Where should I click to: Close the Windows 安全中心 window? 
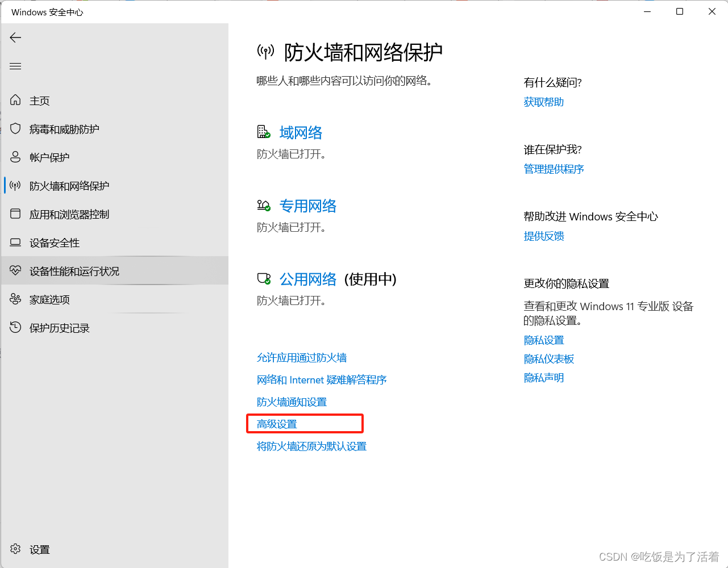pos(712,11)
